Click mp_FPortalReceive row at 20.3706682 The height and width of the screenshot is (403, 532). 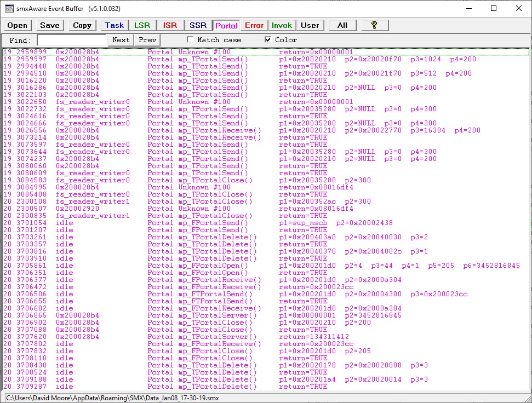pos(266,308)
